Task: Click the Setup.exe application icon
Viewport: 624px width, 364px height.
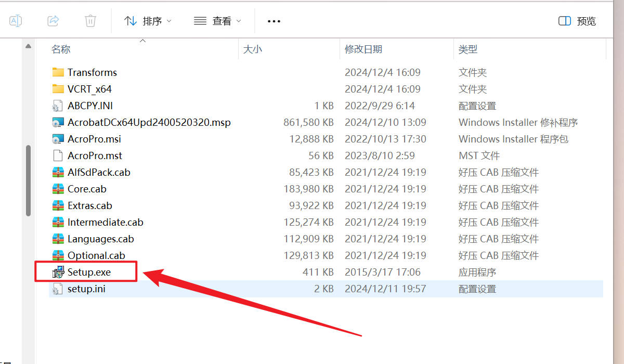Action: [x=58, y=272]
